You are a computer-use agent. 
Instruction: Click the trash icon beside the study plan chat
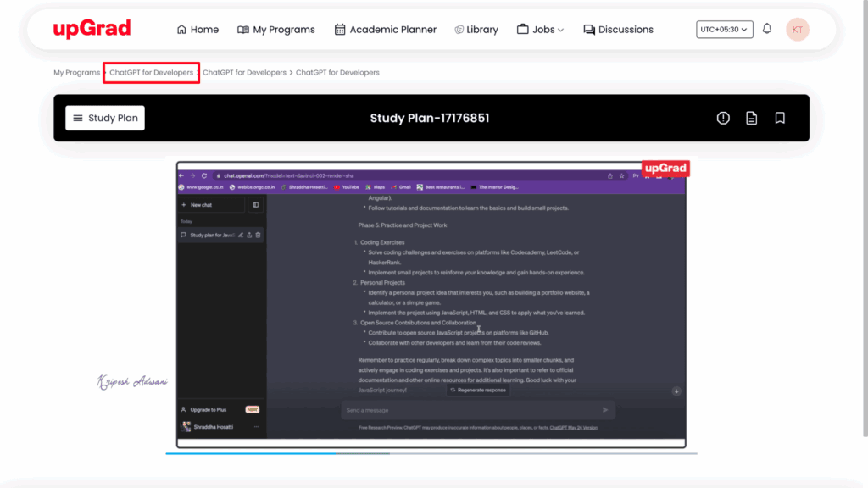coord(259,235)
